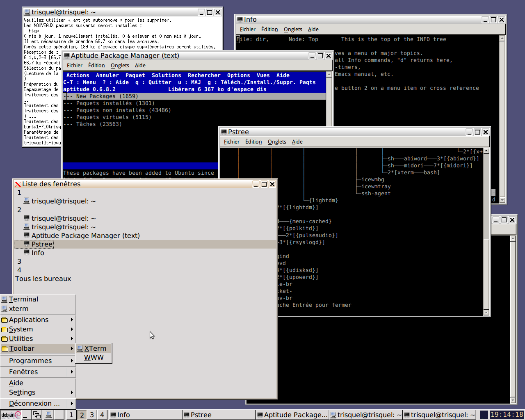The width and height of the screenshot is (525, 420).
Task: Open Onglets menu in Info window
Action: click(x=293, y=29)
